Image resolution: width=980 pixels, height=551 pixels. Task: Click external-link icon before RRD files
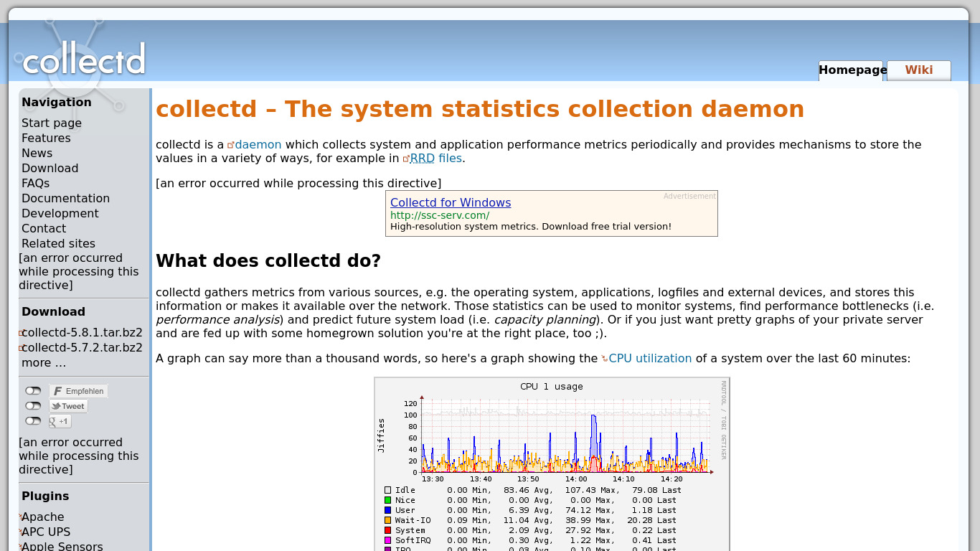[x=406, y=159]
